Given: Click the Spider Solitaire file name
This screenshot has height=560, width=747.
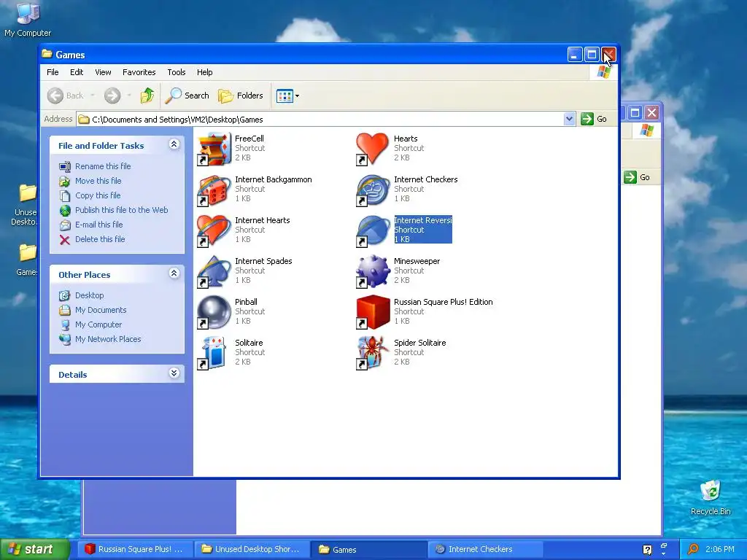Looking at the screenshot, I should coord(419,343).
